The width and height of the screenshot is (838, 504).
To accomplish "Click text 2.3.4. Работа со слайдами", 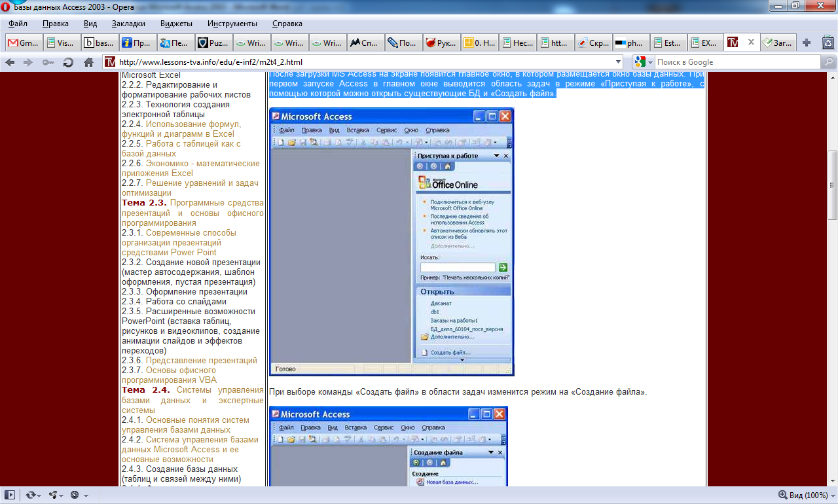I will coord(174,302).
